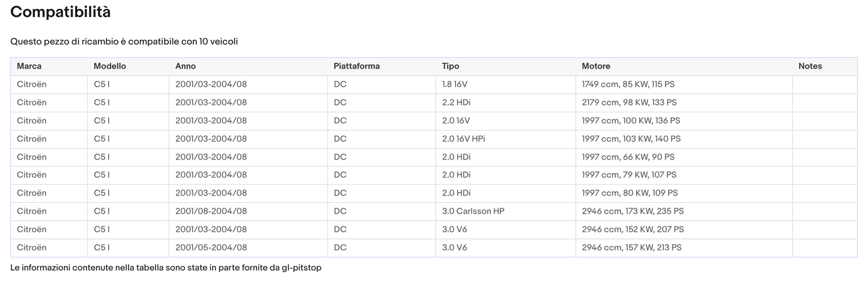This screenshot has width=868, height=284.
Task: Click the Modello column header
Action: click(x=110, y=66)
